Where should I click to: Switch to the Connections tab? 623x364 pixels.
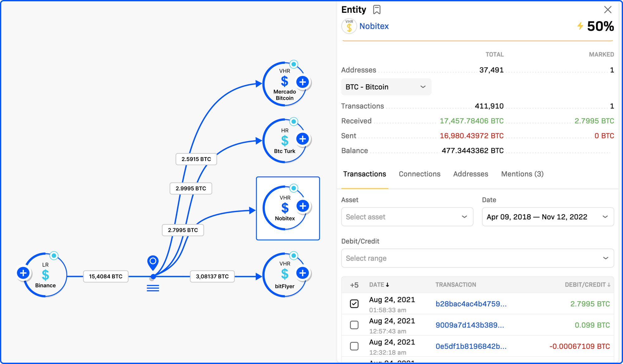coord(419,174)
